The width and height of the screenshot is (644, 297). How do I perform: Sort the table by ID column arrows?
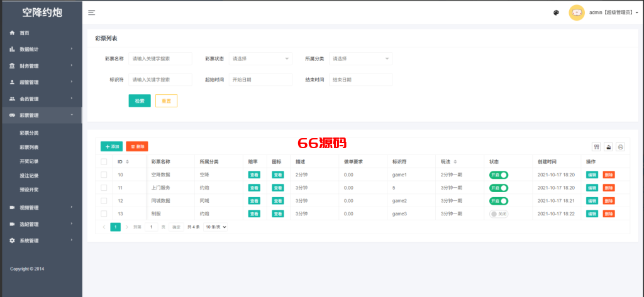coord(127,161)
